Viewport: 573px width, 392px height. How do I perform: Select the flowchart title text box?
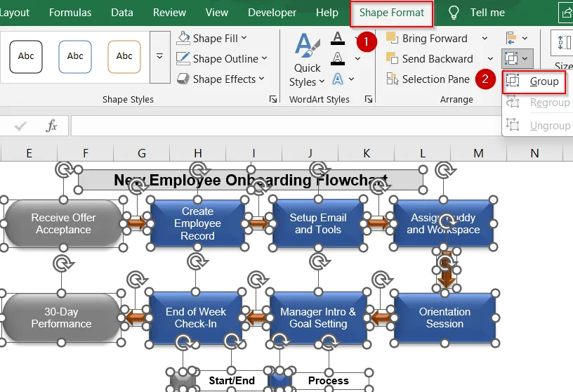(x=250, y=180)
